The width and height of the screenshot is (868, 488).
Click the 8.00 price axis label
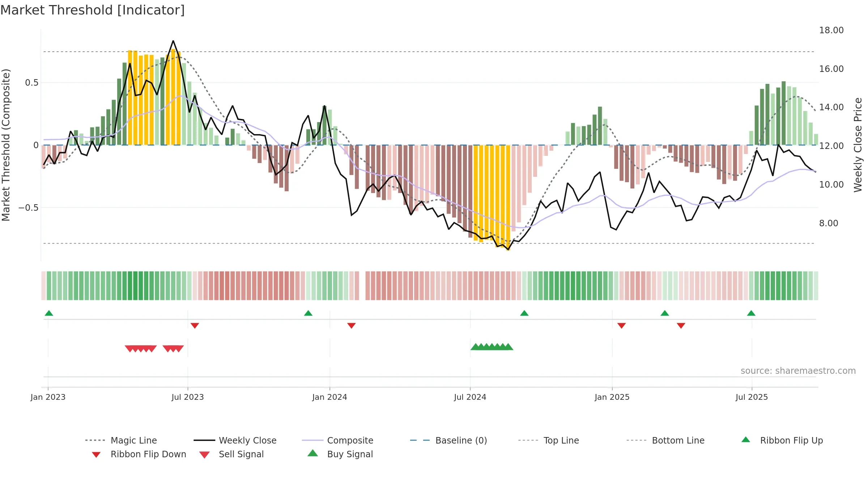(829, 223)
